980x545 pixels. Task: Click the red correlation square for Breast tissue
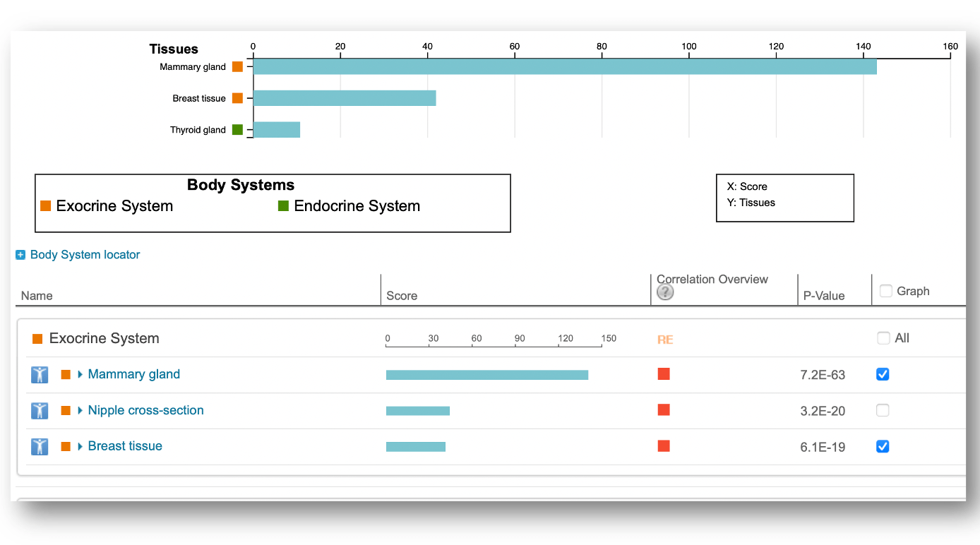tap(664, 446)
